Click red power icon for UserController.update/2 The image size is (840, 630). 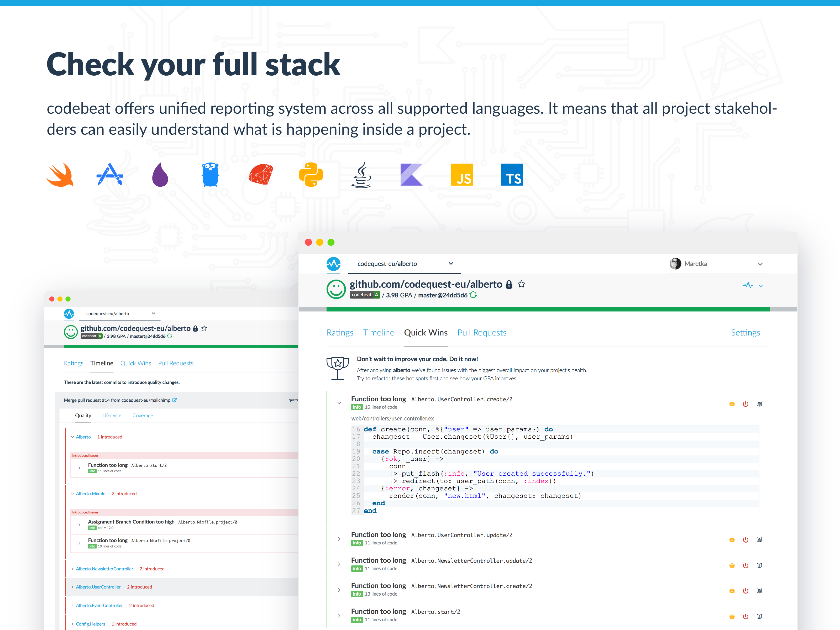(x=745, y=540)
